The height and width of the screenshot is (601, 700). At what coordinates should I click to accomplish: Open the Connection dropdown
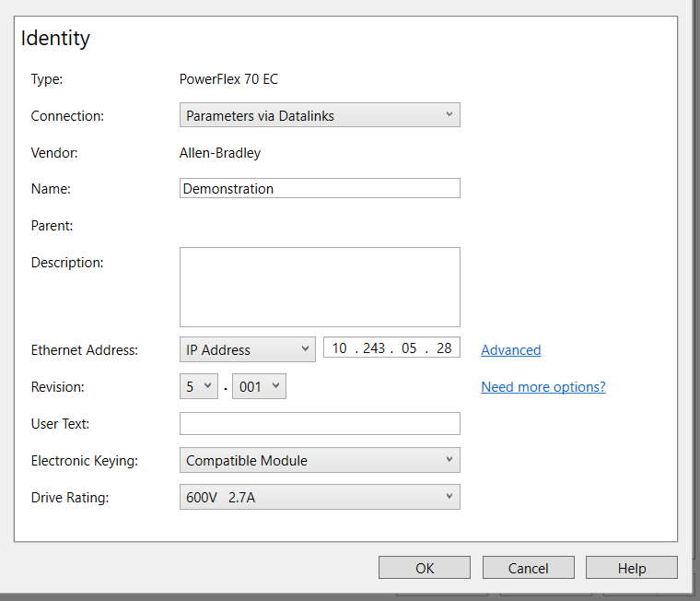(319, 115)
